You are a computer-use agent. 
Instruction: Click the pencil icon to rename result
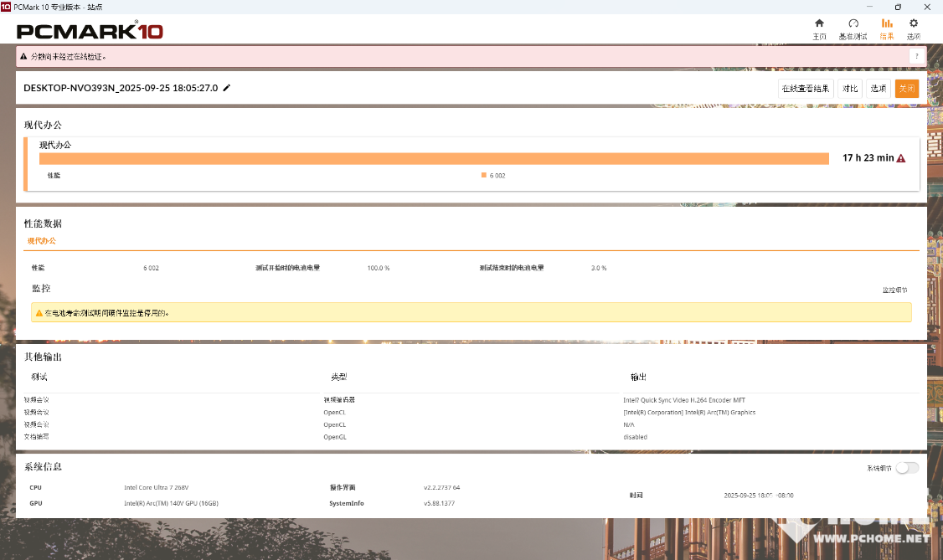(227, 88)
